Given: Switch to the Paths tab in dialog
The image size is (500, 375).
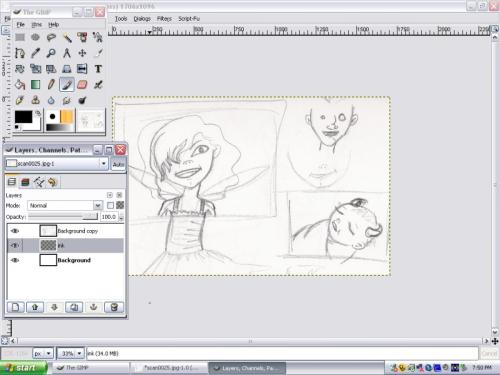Looking at the screenshot, I should [39, 182].
